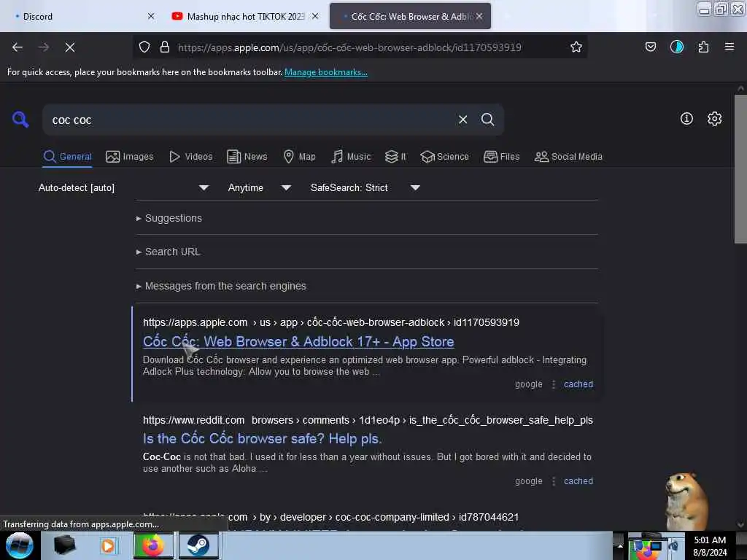This screenshot has height=560, width=747.
Task: Click the Windows Start orb
Action: tap(19, 545)
